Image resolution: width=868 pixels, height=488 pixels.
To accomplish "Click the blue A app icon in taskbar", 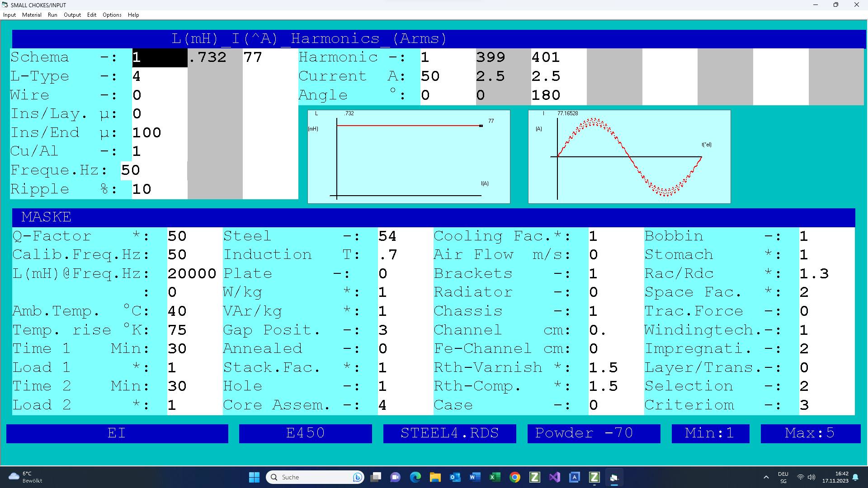I will pyautogui.click(x=575, y=477).
